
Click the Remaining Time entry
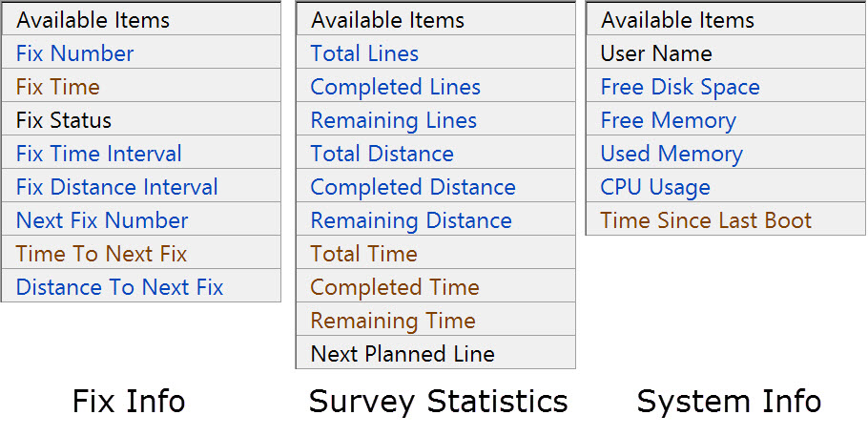[x=393, y=321]
